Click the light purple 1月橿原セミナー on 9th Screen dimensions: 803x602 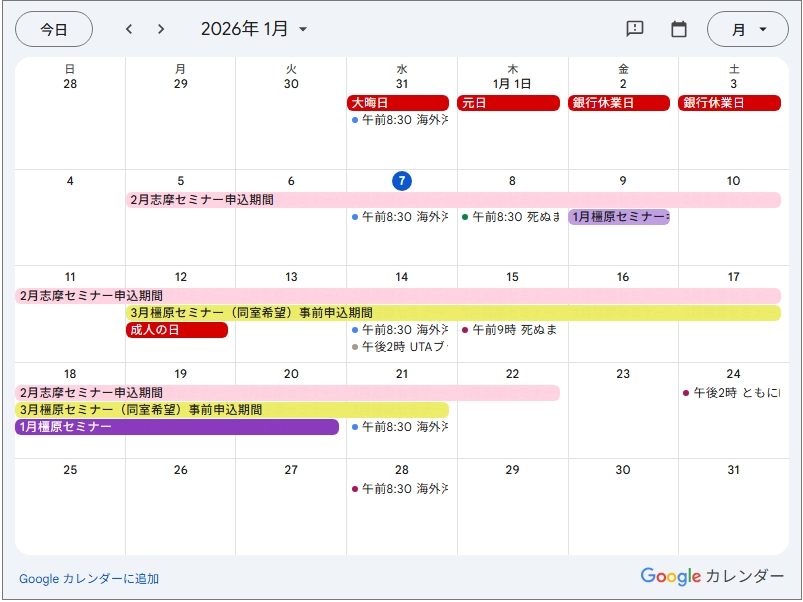pos(619,217)
